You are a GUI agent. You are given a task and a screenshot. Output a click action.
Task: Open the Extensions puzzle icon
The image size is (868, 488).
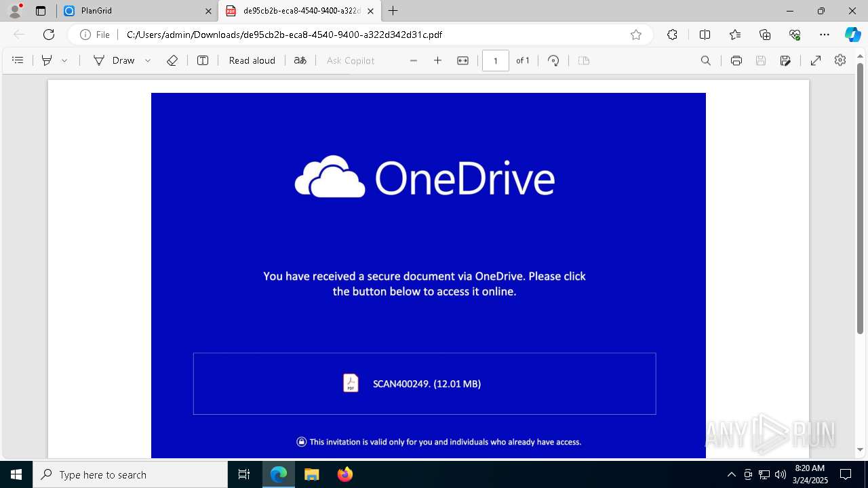coord(672,35)
